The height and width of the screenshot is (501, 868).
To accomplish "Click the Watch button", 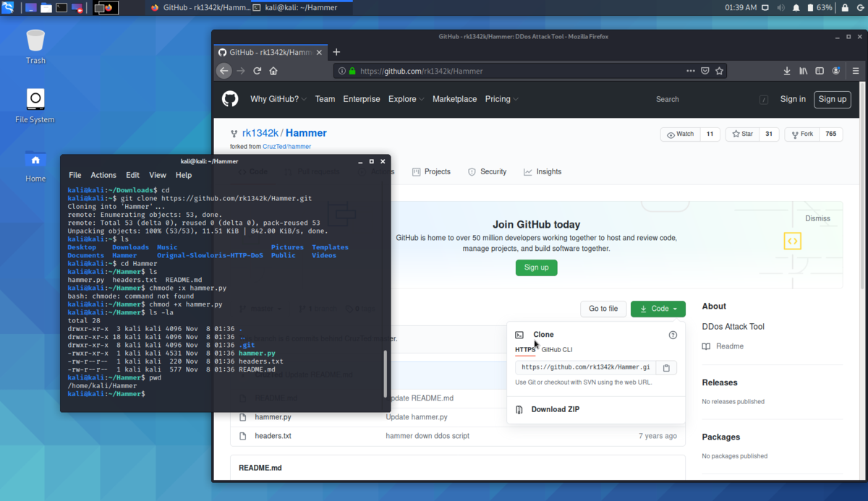I will pos(681,134).
